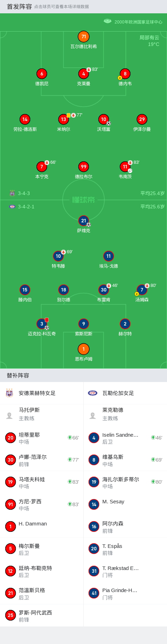
Task: Select goalkeeper 恩布卢姆 number 1 badge
Action: pyautogui.click(x=84, y=349)
